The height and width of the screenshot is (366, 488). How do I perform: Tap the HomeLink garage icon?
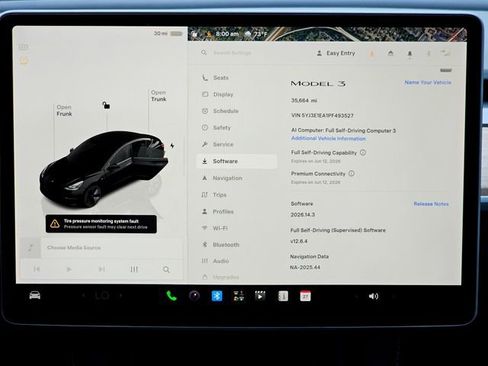(390, 53)
